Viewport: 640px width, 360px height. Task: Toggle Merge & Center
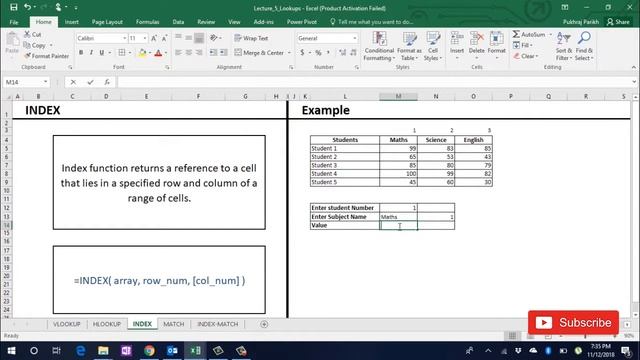coord(259,53)
